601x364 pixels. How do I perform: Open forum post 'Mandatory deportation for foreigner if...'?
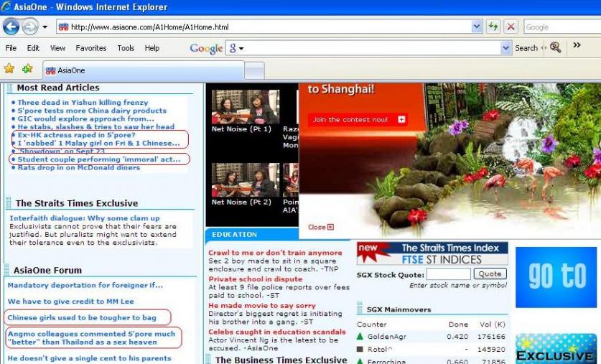click(85, 285)
